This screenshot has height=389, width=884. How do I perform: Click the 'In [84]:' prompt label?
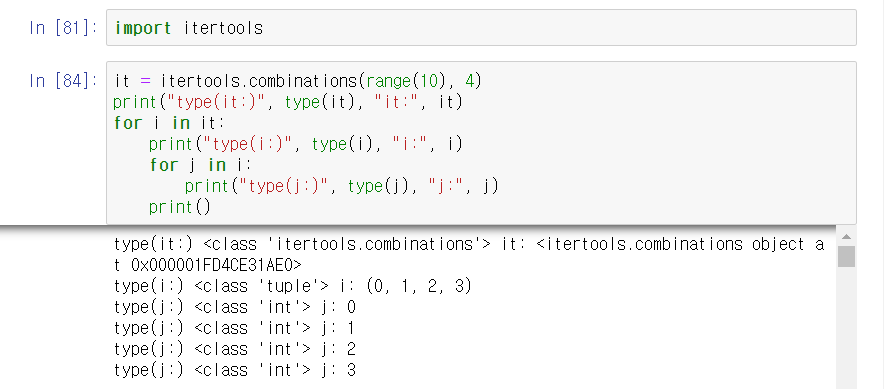click(x=63, y=81)
